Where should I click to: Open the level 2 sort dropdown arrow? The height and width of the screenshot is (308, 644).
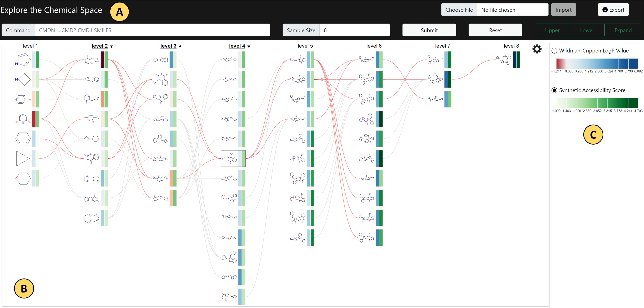[112, 46]
